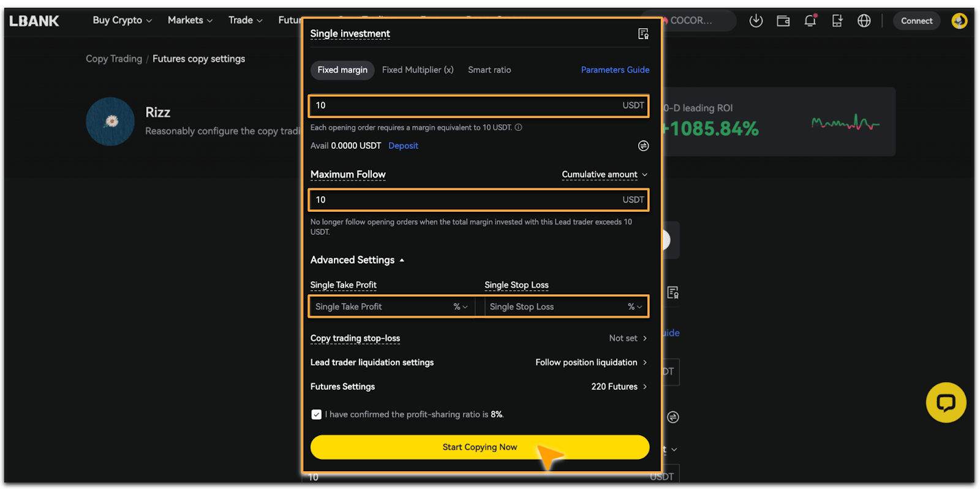Open the download app icon
980x489 pixels.
756,21
